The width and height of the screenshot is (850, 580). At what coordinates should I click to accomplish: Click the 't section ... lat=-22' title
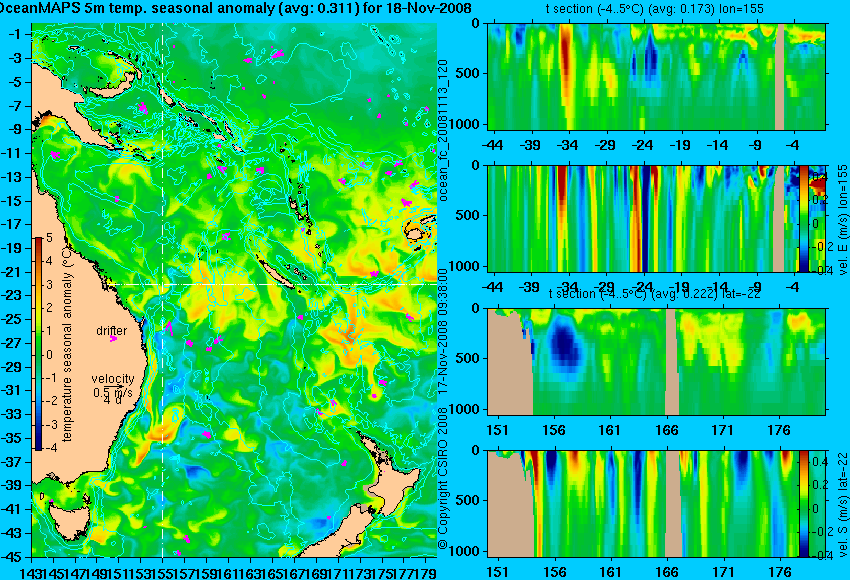(654, 294)
